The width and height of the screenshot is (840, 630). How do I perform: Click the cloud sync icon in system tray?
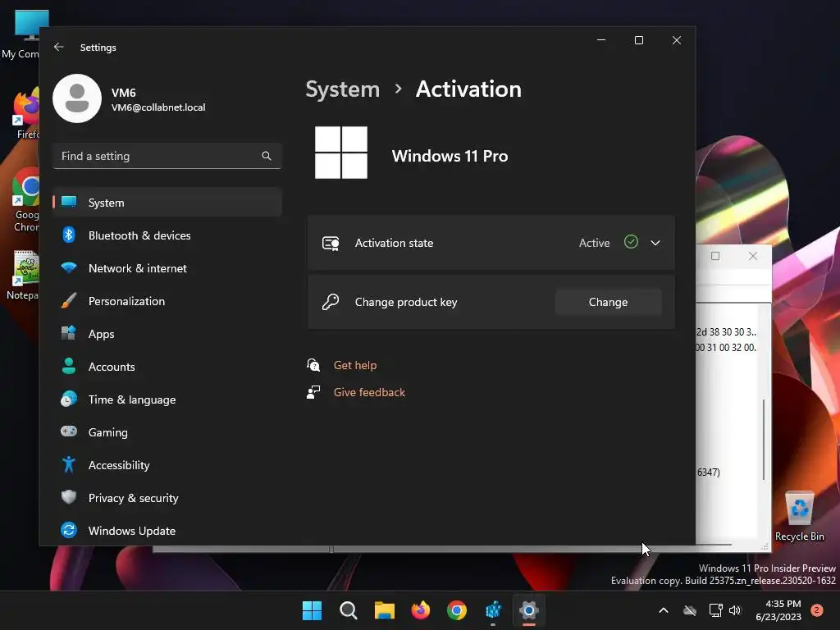(x=690, y=610)
